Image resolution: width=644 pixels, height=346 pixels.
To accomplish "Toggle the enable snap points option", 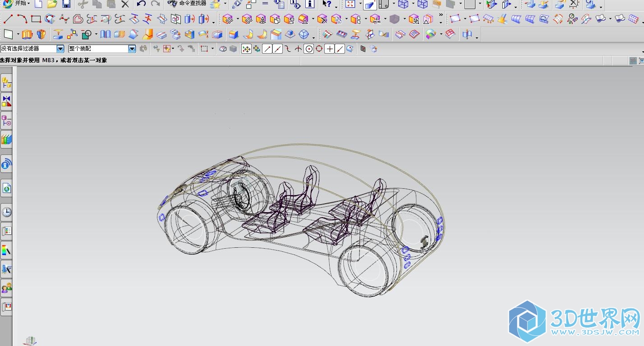I will (x=246, y=49).
